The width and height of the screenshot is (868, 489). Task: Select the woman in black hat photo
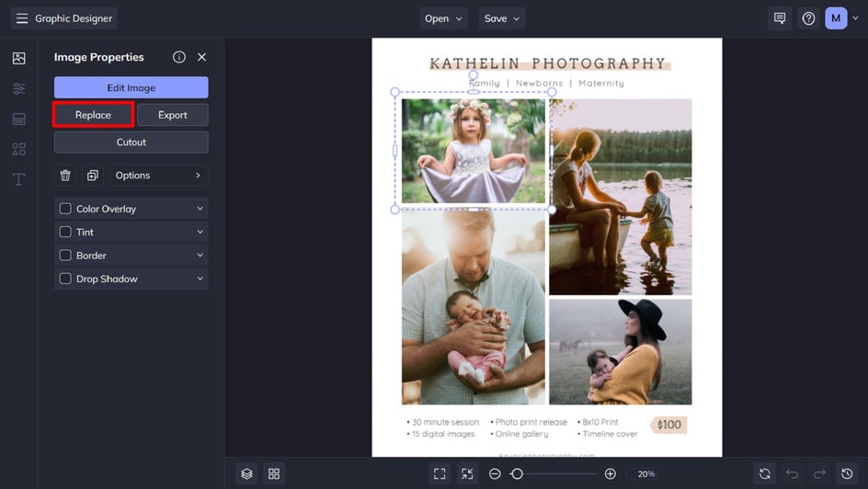(x=621, y=352)
